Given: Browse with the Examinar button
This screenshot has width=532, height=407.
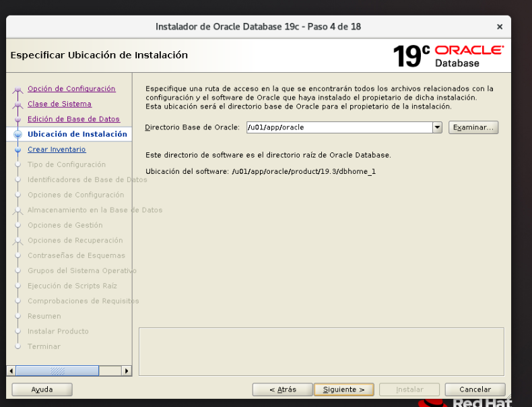Looking at the screenshot, I should tap(473, 127).
